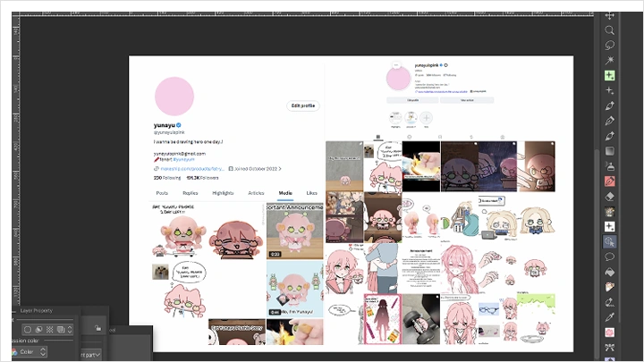644x362 pixels.
Task: Click the Joined October 2022 text
Action: pyautogui.click(x=256, y=169)
